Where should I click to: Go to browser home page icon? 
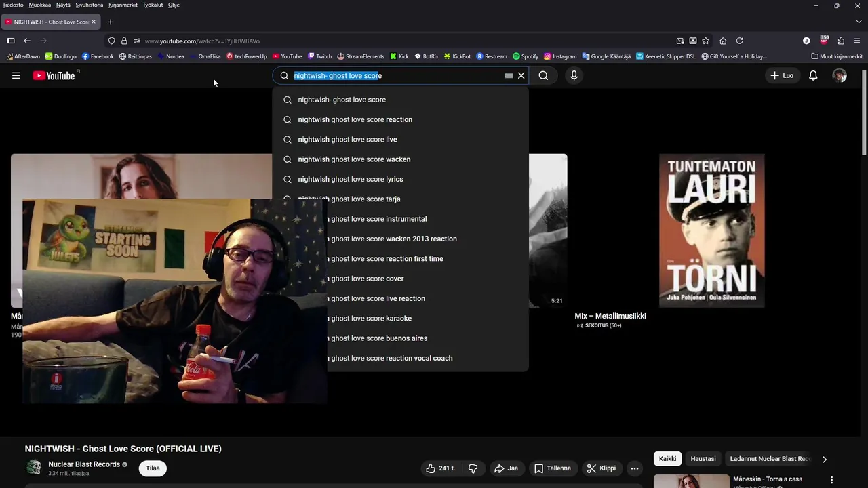pos(723,41)
